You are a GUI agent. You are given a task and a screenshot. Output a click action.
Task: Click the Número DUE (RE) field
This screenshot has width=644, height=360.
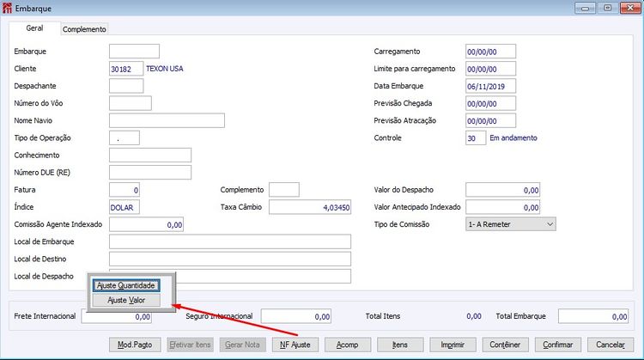(150, 172)
